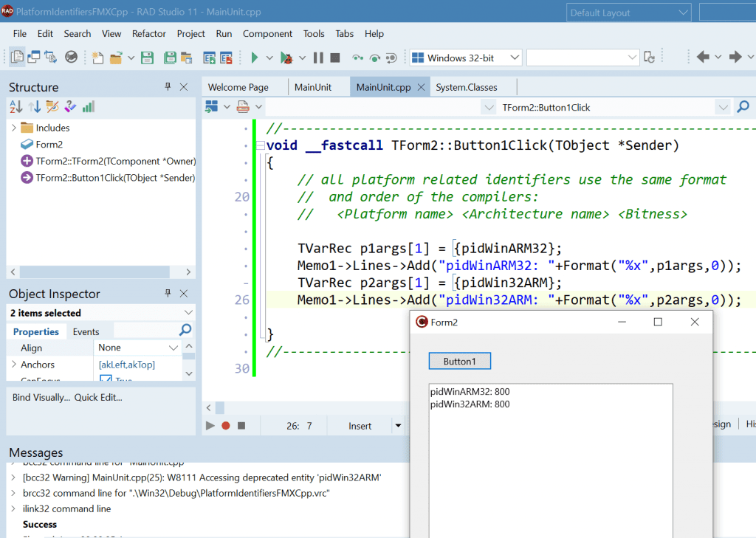Navigate forward with the right arrow icon

[x=735, y=58]
